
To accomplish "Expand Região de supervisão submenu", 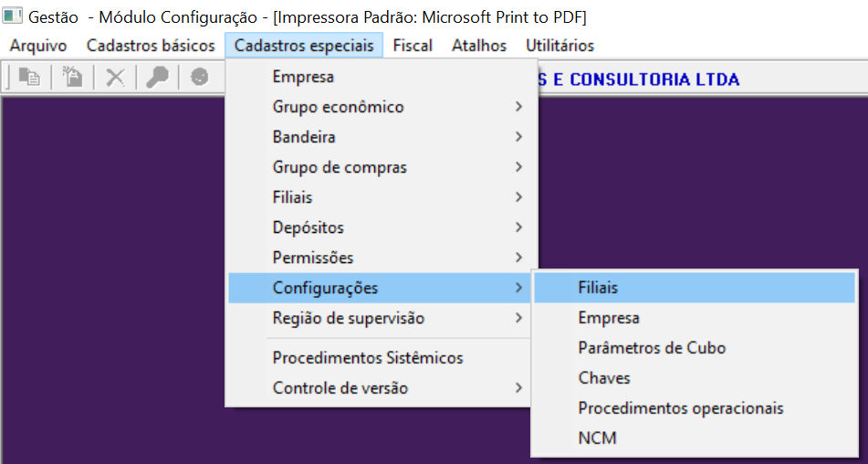I will pos(518,318).
